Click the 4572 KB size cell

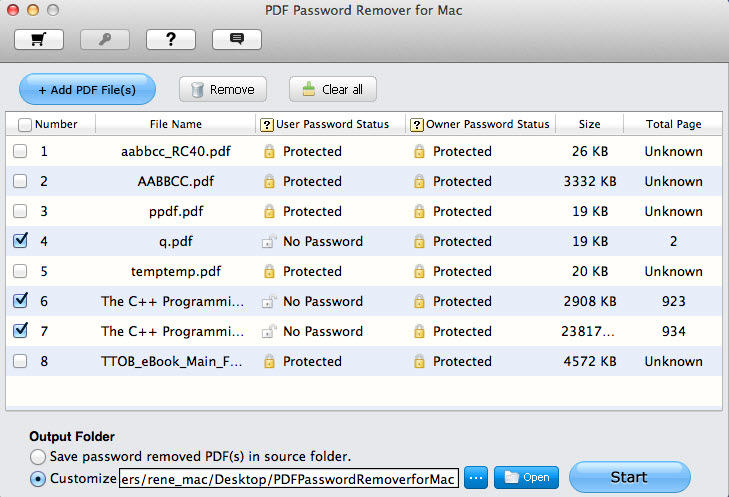pos(590,361)
